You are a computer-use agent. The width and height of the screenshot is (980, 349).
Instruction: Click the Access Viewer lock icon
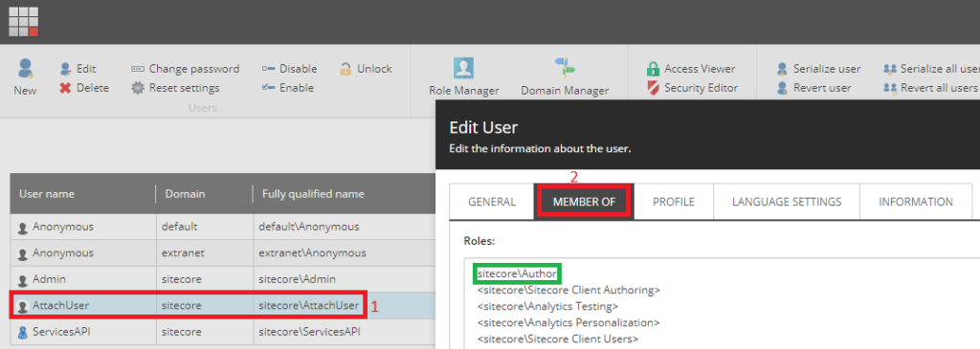[x=653, y=69]
